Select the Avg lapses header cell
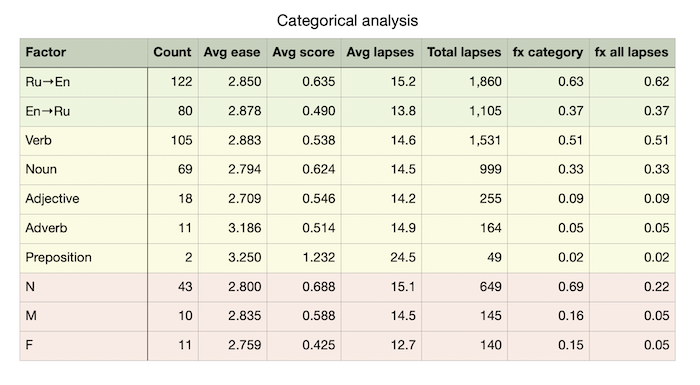This screenshot has width=700, height=385. click(381, 53)
